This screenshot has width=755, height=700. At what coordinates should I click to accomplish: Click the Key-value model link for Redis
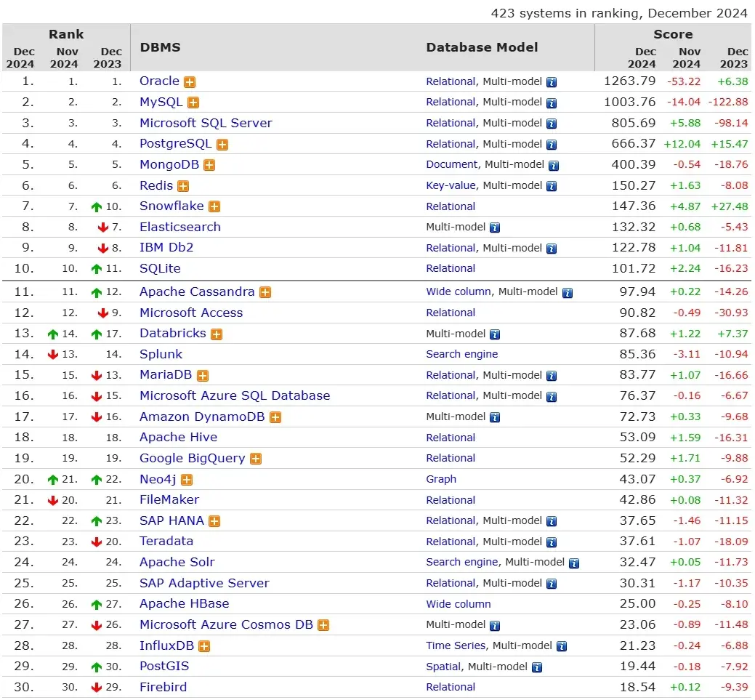(451, 186)
